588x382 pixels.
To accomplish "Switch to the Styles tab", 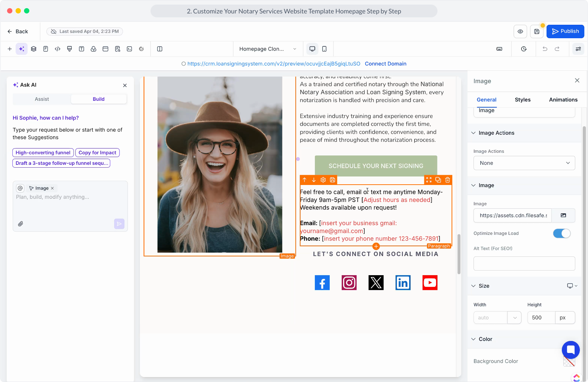I will (x=522, y=100).
